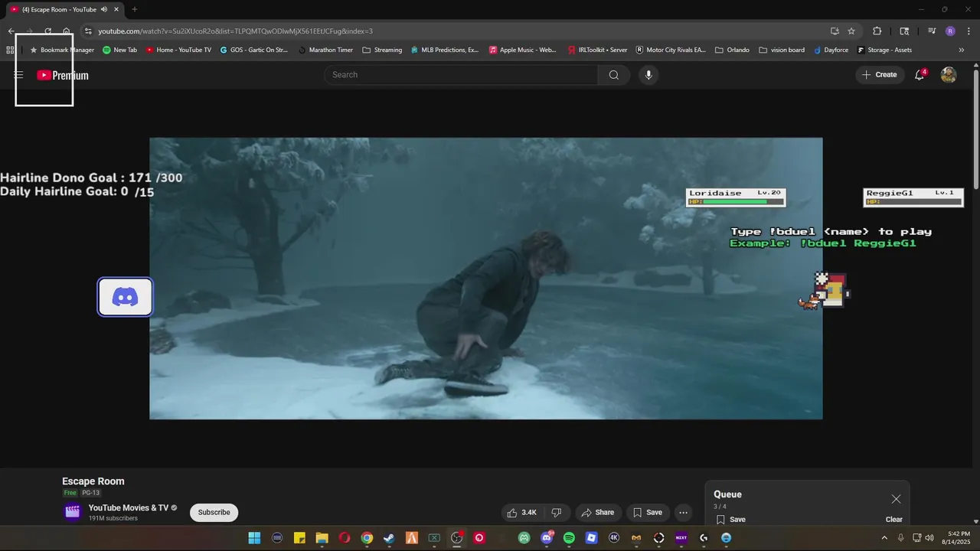Show hidden system tray icons
980x551 pixels.
pos(884,538)
